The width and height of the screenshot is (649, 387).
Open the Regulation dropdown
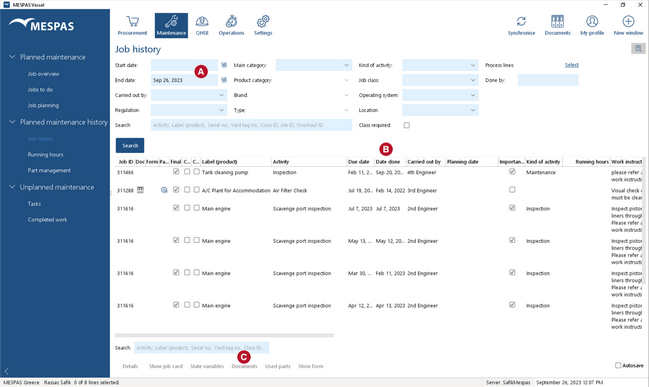click(x=189, y=110)
